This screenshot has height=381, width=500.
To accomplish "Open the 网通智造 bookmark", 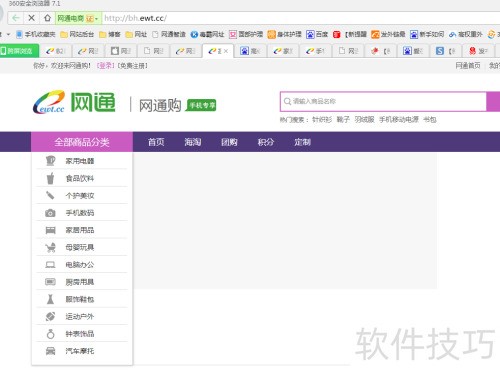I will (169, 34).
